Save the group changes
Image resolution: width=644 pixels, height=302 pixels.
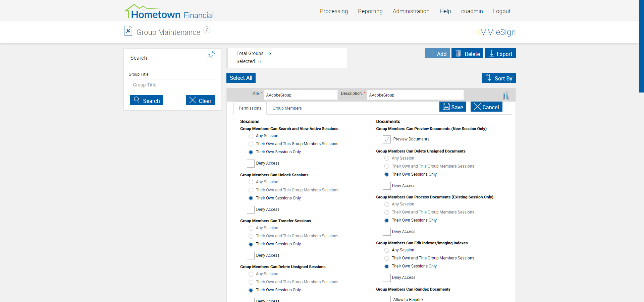point(453,107)
